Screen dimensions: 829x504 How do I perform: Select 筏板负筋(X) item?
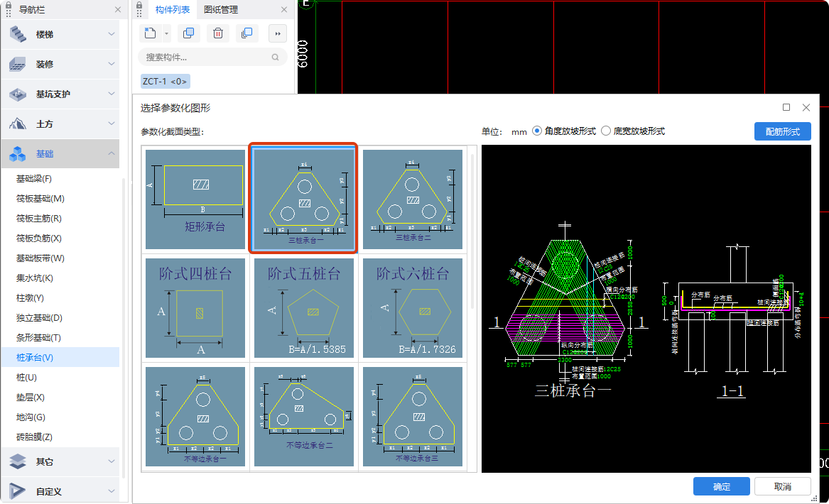pyautogui.click(x=60, y=239)
